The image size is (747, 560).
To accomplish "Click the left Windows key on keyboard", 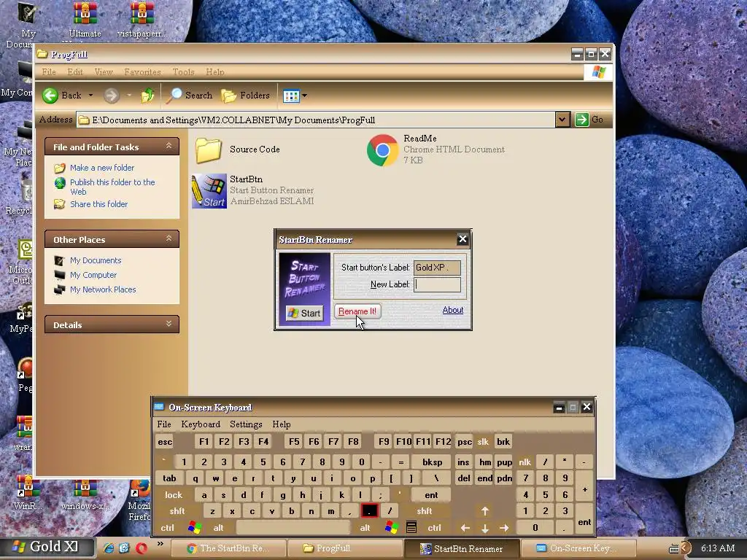I will click(x=195, y=528).
